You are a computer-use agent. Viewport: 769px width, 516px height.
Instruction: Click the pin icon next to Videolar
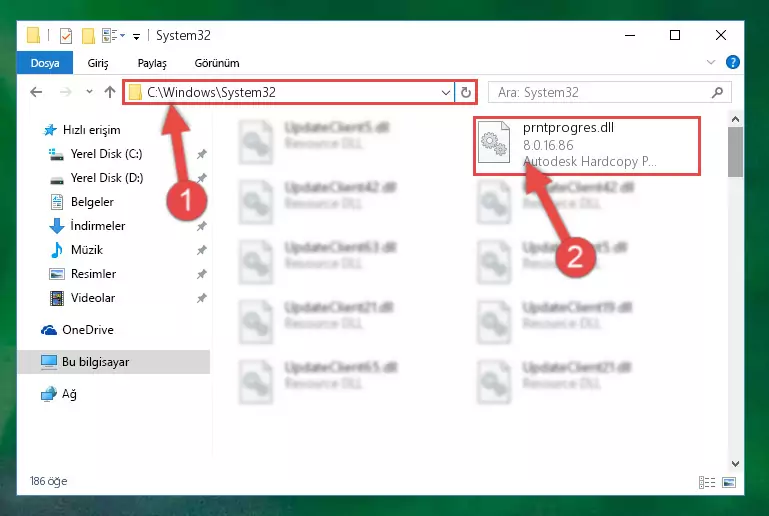tap(201, 298)
